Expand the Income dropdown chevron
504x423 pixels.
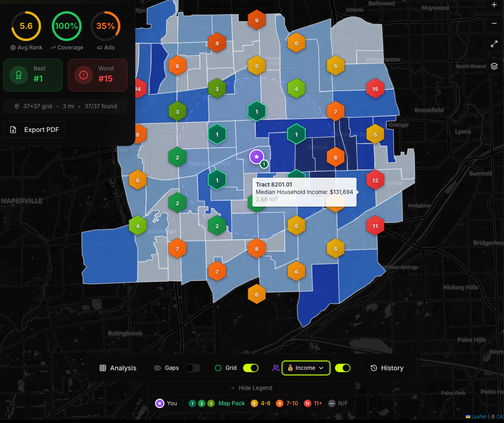pyautogui.click(x=321, y=368)
